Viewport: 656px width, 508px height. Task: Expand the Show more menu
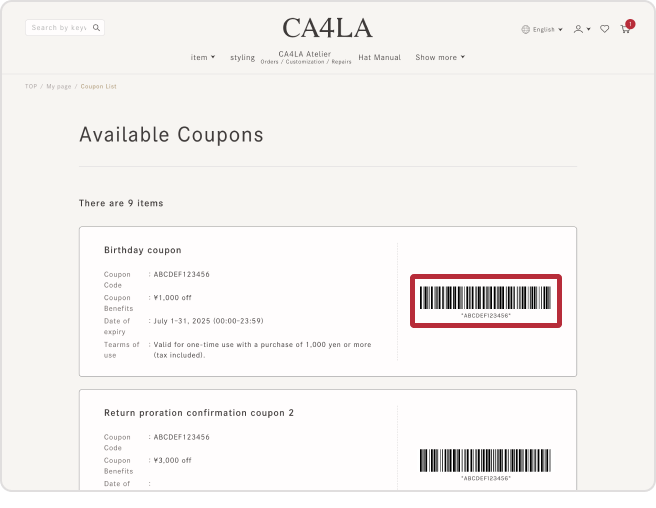[440, 57]
